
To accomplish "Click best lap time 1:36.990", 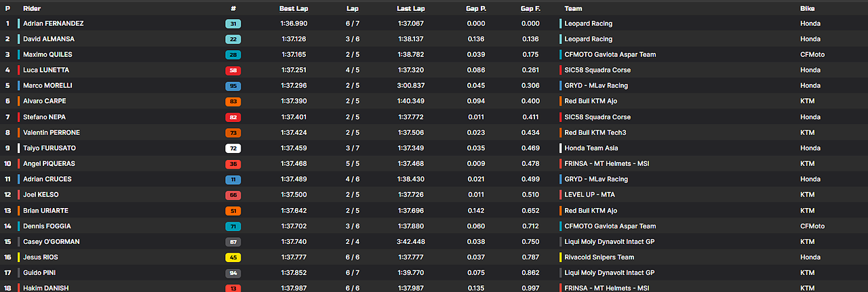I will [x=293, y=24].
